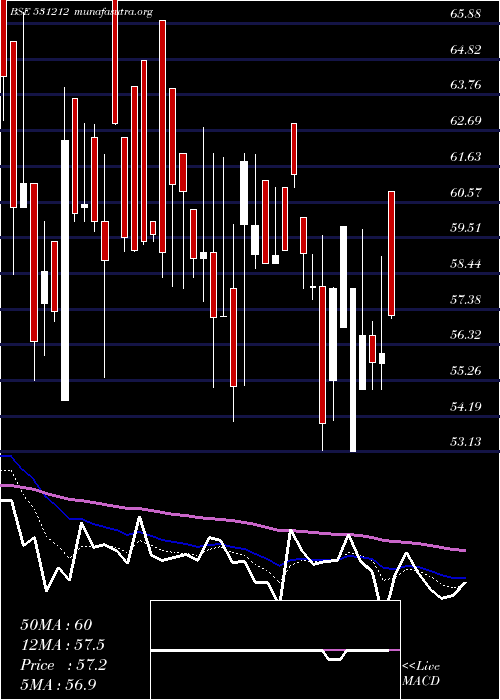Screen dimensions: 500x700
Task: Click the munafasutra.org site label
Action: [113, 12]
